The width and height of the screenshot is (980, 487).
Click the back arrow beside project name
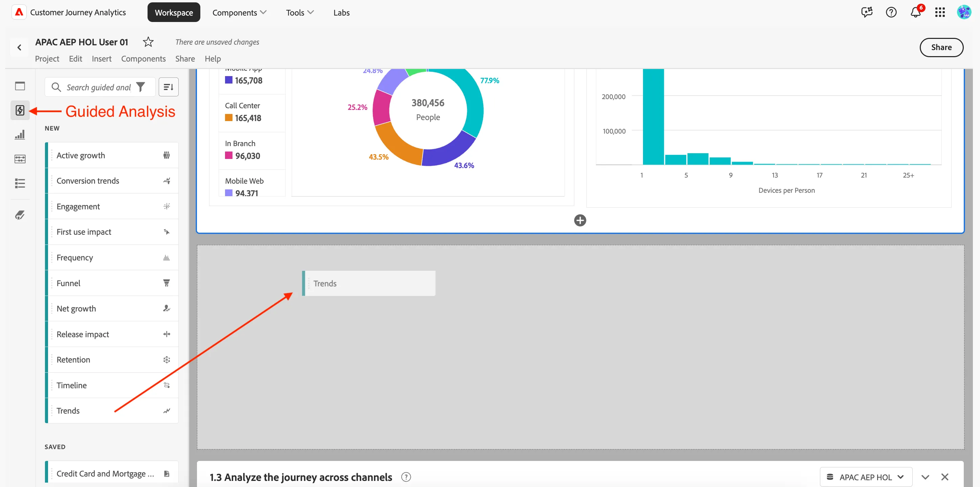pos(19,48)
